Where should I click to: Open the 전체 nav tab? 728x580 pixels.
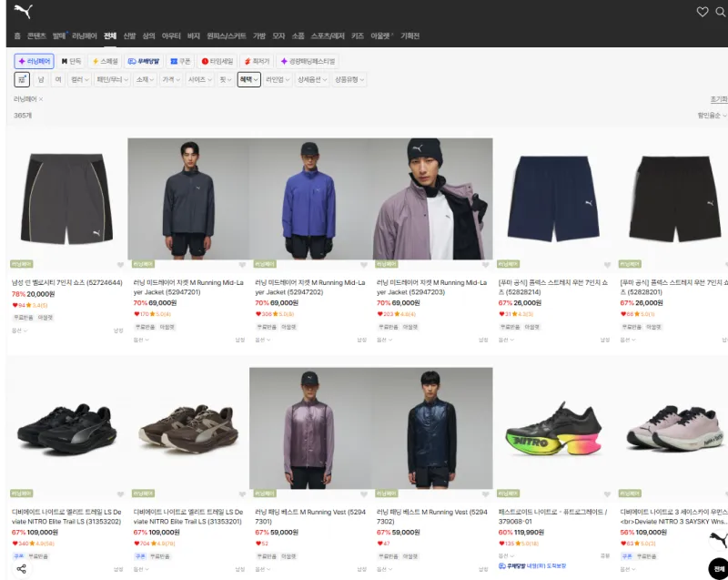tap(110, 36)
